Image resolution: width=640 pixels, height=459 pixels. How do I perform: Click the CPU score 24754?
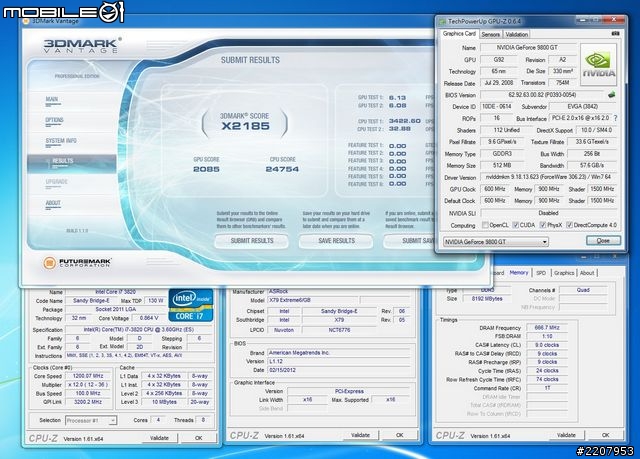282,169
